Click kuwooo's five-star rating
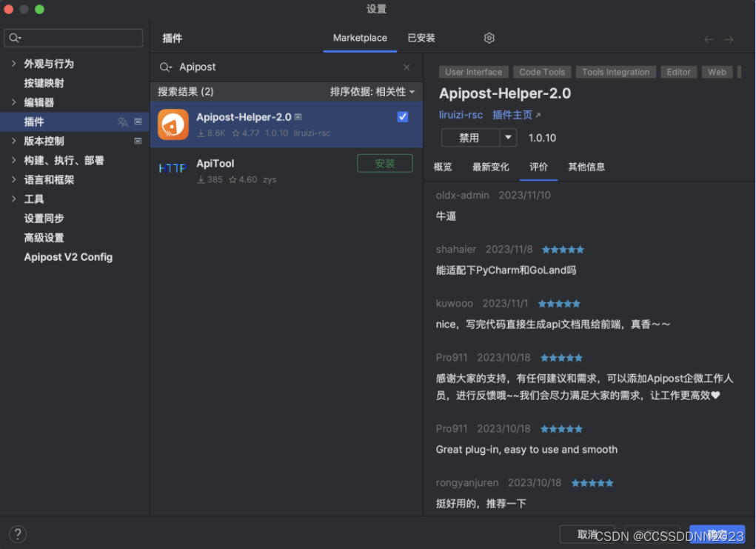The height and width of the screenshot is (549, 756). [559, 304]
